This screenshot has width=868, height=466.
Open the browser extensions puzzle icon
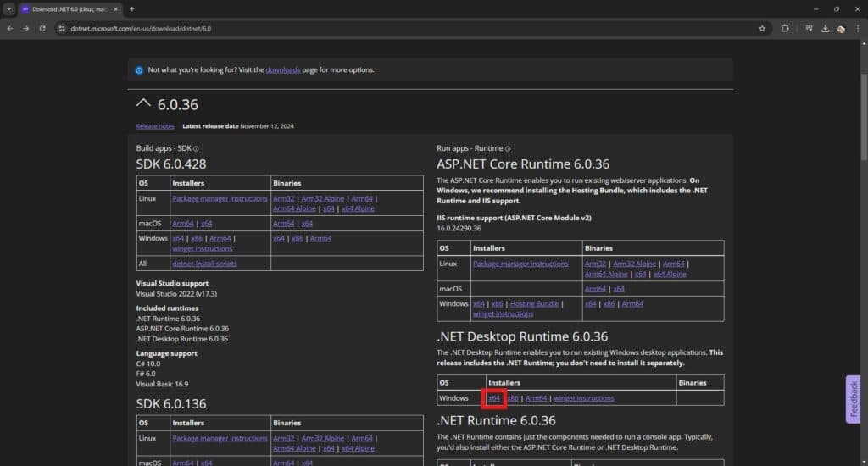(785, 28)
